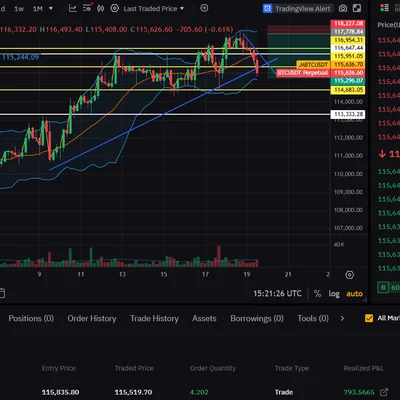Switch to Assets tab
The height and width of the screenshot is (400, 400).
(x=204, y=319)
